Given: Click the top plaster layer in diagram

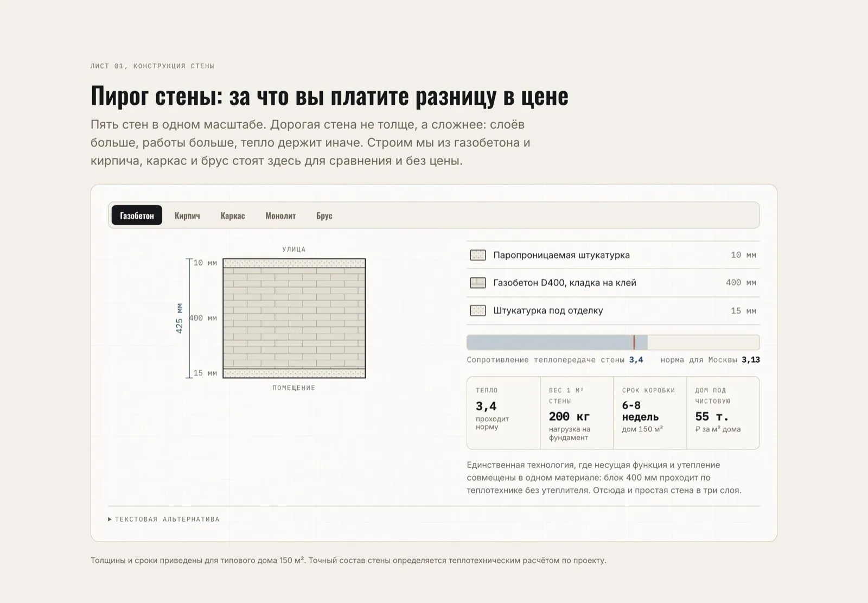Looking at the screenshot, I should point(294,263).
